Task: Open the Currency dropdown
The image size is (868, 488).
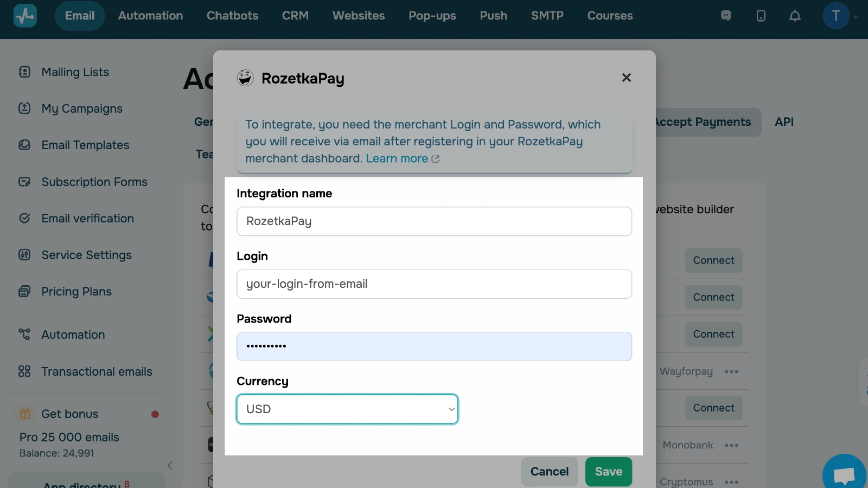Action: coord(347,409)
